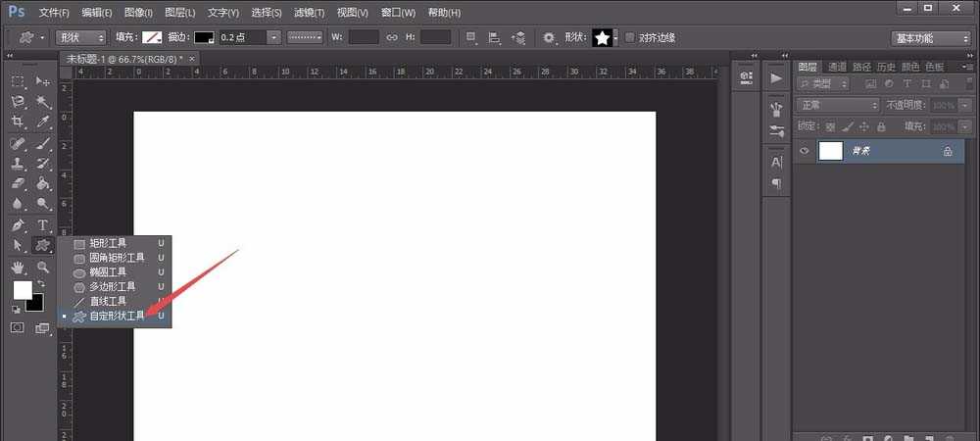Choose 椭圆工具 from the shape flyout
This screenshot has height=441, width=980.
(x=108, y=271)
